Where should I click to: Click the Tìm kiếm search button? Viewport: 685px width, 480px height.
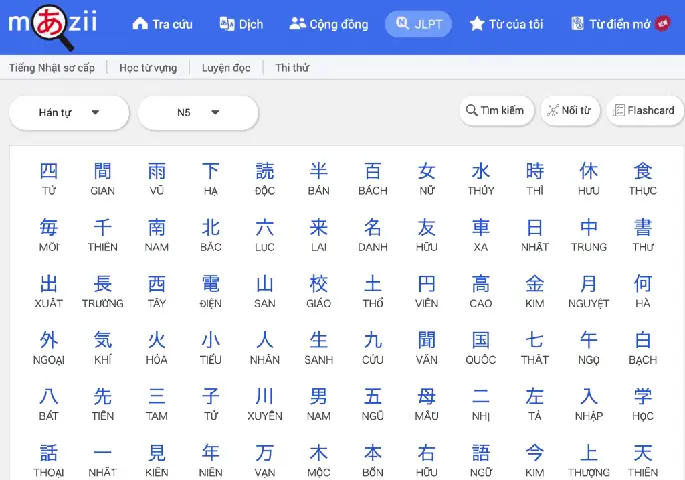coord(496,111)
